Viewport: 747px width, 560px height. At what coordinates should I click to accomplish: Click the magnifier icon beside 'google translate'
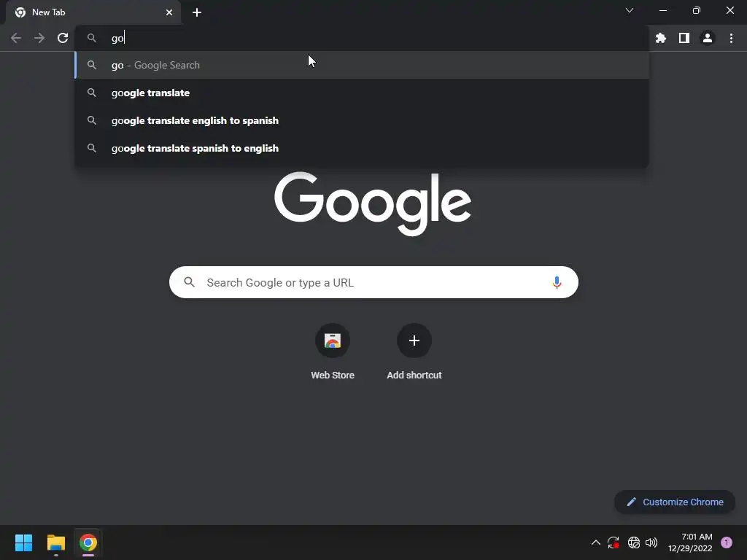pos(92,93)
